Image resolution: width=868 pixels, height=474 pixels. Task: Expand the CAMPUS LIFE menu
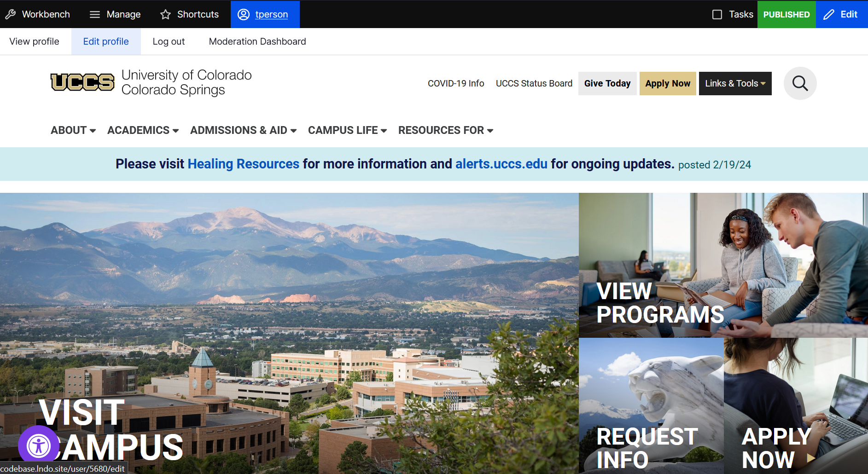347,130
